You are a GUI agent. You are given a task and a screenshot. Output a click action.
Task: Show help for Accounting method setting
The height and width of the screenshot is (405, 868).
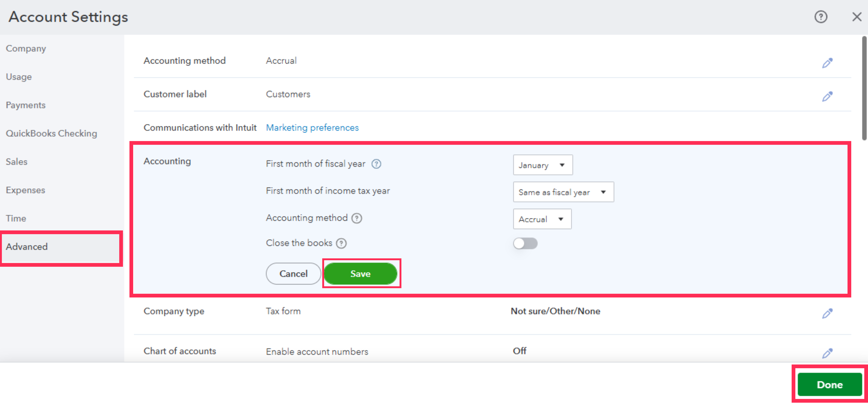point(356,218)
